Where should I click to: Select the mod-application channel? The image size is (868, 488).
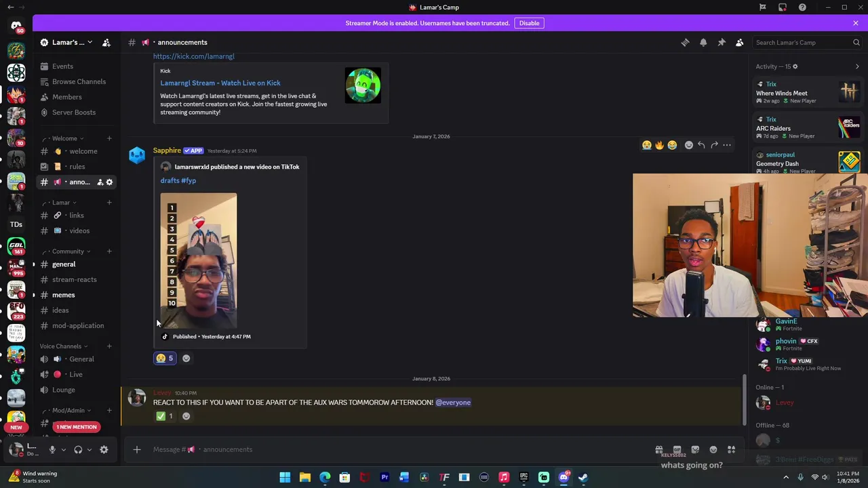point(78,326)
